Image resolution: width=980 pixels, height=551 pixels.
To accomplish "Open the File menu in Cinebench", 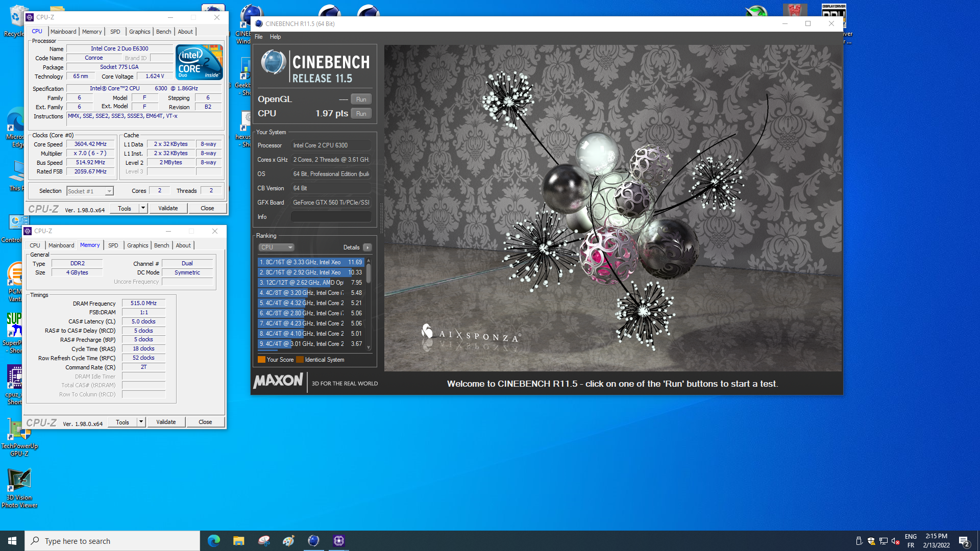I will pos(259,37).
